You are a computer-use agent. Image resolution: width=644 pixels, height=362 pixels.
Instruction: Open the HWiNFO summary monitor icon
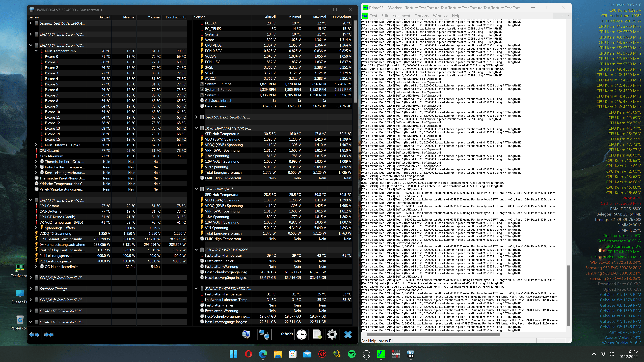(247, 334)
